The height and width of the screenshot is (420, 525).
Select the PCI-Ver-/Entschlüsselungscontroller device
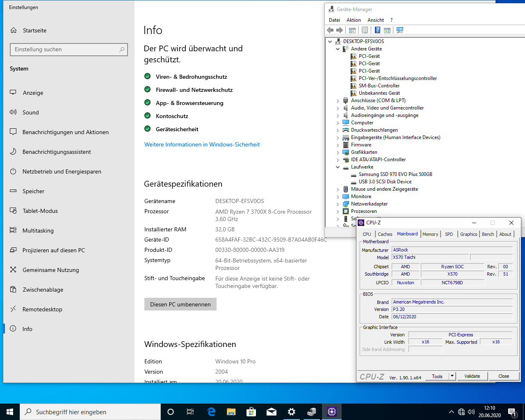(x=398, y=78)
